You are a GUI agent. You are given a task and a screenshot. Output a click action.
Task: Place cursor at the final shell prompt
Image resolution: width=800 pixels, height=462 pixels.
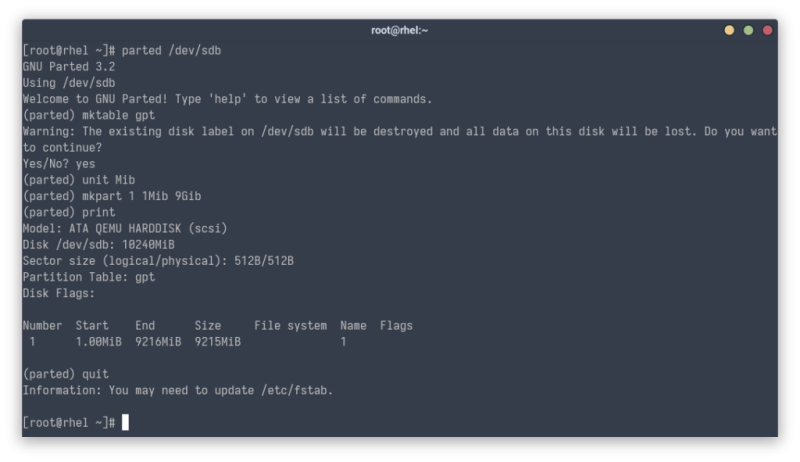pos(124,423)
